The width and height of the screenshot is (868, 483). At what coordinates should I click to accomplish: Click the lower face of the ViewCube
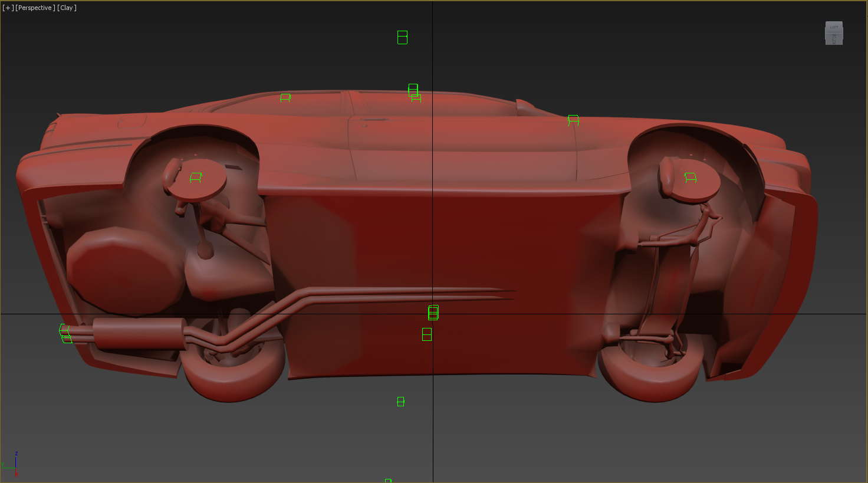pyautogui.click(x=834, y=39)
